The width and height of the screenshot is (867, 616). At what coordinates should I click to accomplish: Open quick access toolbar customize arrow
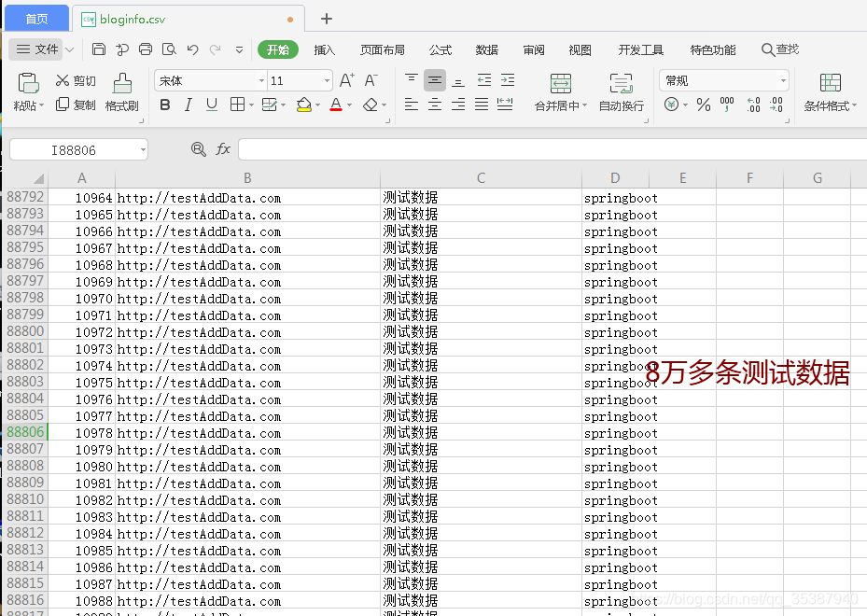[239, 49]
